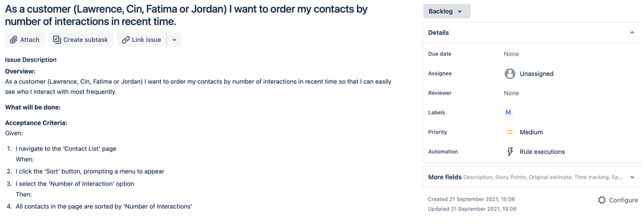Collapse the Details panel chevron
The image size is (644, 224).
pos(632,33)
